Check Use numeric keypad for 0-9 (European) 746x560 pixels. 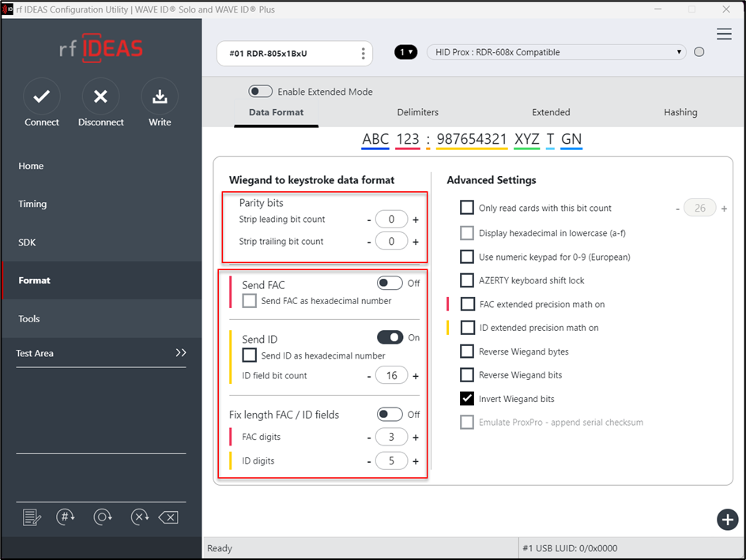tap(467, 257)
